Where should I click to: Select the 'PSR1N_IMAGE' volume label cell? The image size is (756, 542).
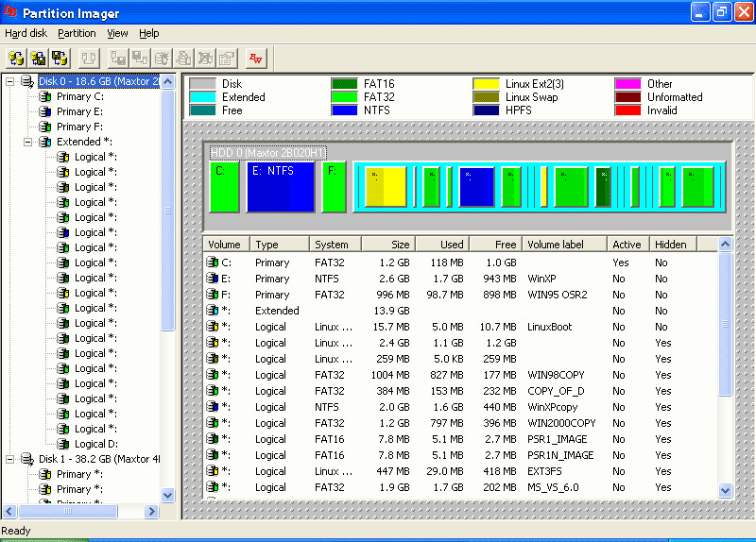[560, 455]
